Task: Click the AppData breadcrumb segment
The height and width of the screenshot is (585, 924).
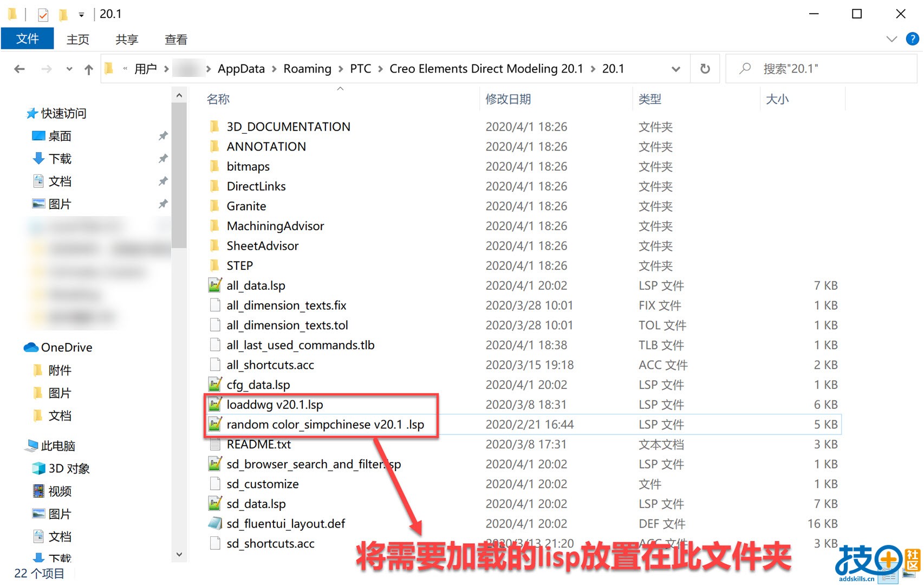Action: click(x=241, y=69)
